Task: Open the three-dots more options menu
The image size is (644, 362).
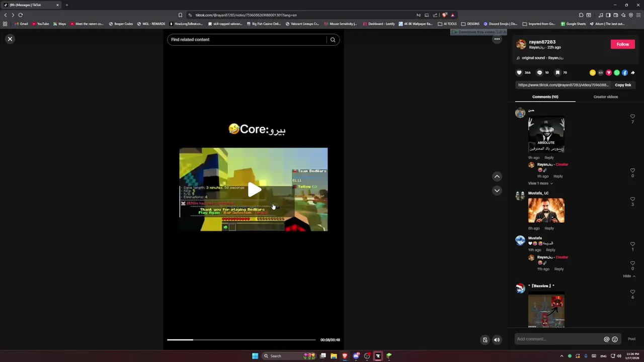Action: coord(497,39)
